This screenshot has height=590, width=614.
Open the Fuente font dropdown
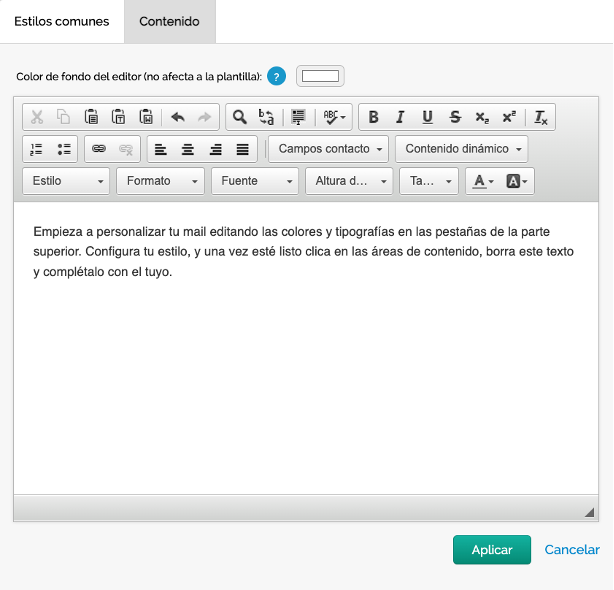coord(255,181)
